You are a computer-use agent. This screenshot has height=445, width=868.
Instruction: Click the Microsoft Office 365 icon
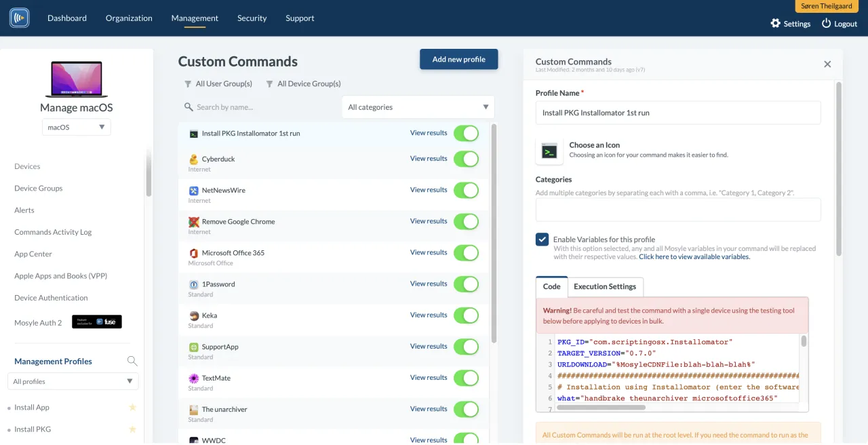(x=194, y=253)
